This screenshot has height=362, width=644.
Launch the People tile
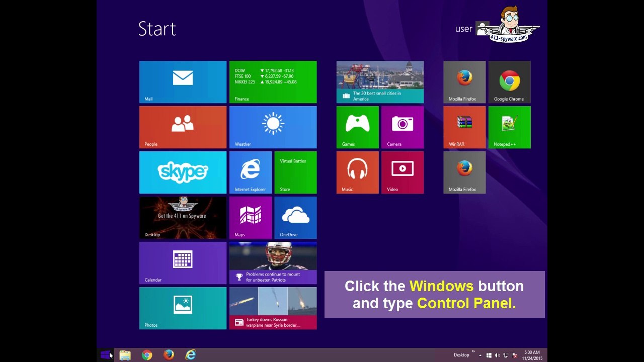[183, 127]
